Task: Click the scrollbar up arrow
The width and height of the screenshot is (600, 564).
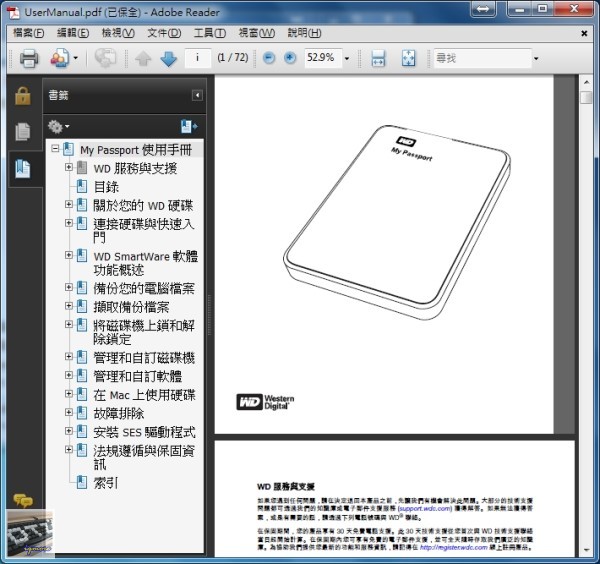Action: tap(586, 82)
